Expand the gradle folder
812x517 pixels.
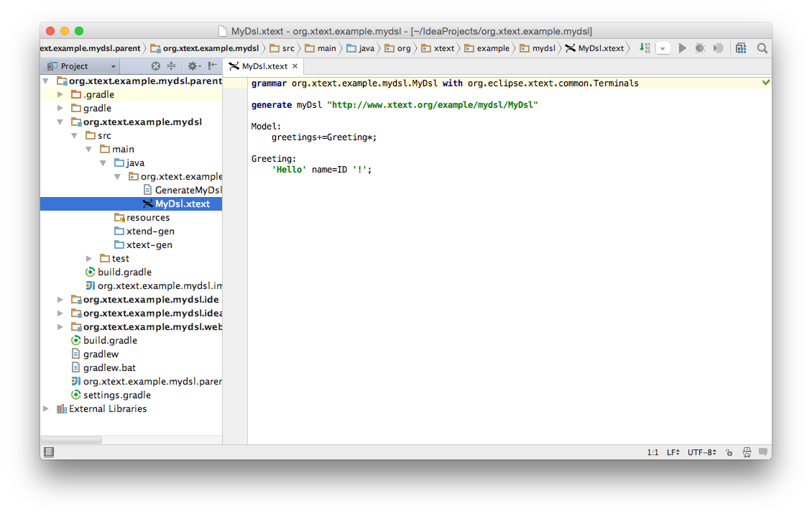click(x=60, y=109)
